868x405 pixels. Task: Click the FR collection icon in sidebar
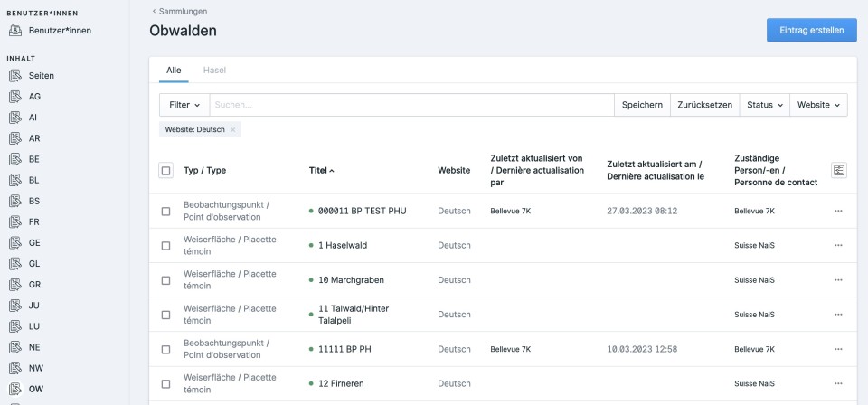15,221
